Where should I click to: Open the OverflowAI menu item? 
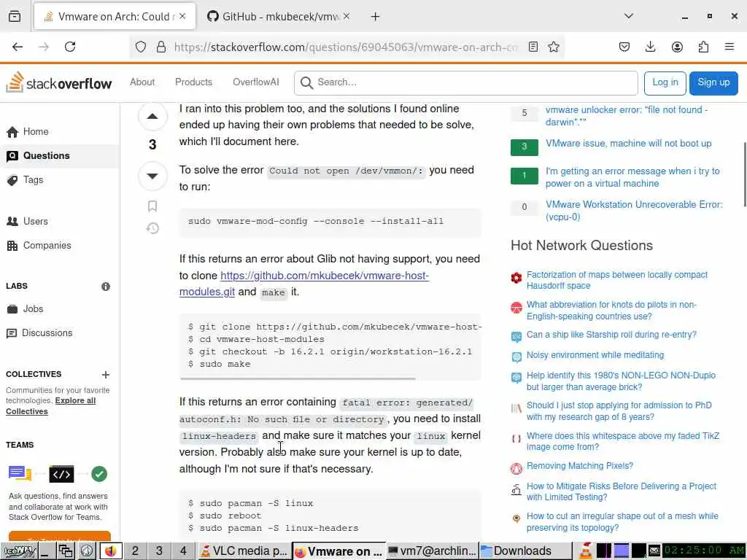[x=256, y=82]
